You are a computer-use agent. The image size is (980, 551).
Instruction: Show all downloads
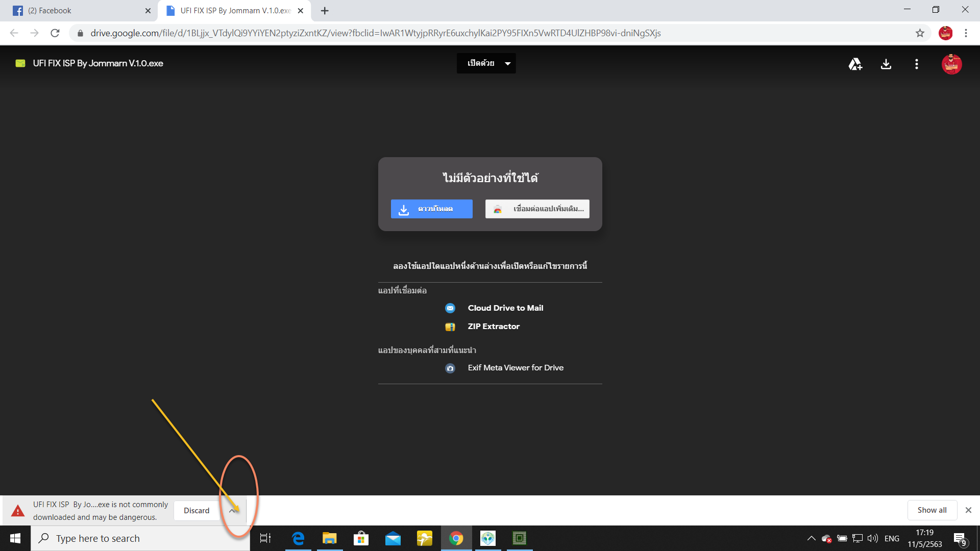[932, 510]
